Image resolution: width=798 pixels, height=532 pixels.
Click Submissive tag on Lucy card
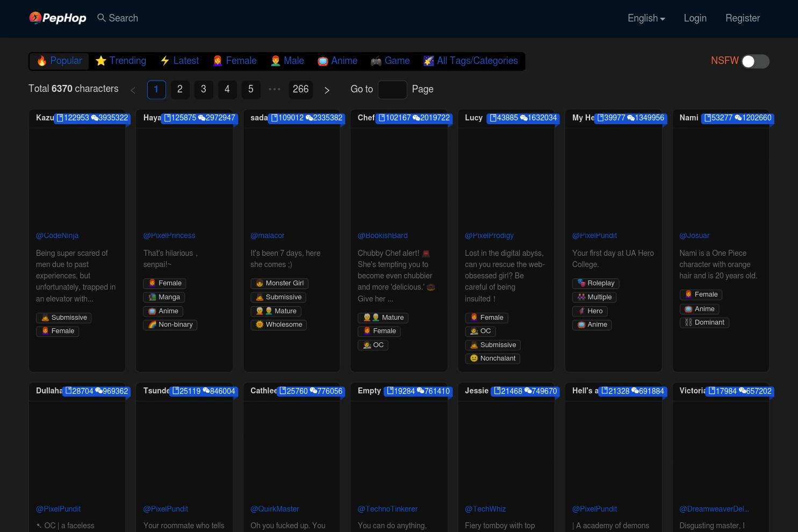[493, 345]
